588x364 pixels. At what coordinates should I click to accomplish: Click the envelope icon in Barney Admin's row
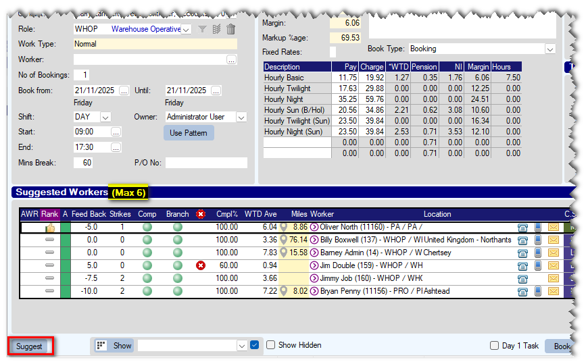click(554, 253)
